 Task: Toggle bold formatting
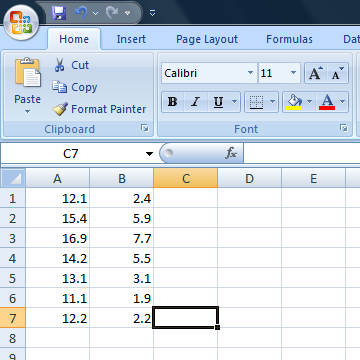[x=172, y=102]
